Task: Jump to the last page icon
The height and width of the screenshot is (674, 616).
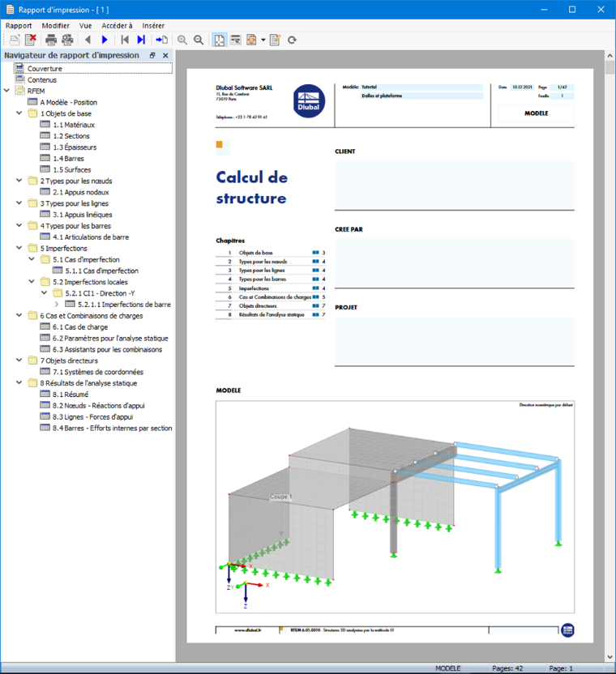Action: coord(141,40)
